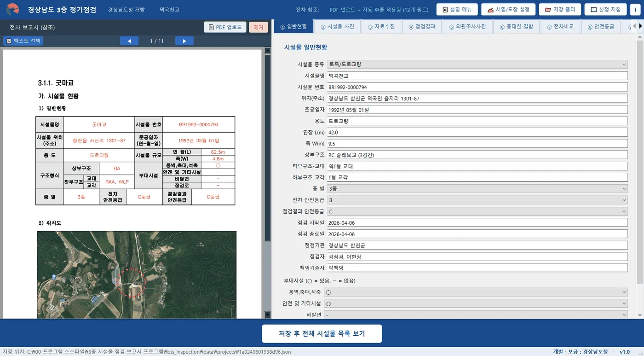This screenshot has width=644, height=356.
Task: Open the 산정 지침 guidelines
Action: click(x=605, y=10)
